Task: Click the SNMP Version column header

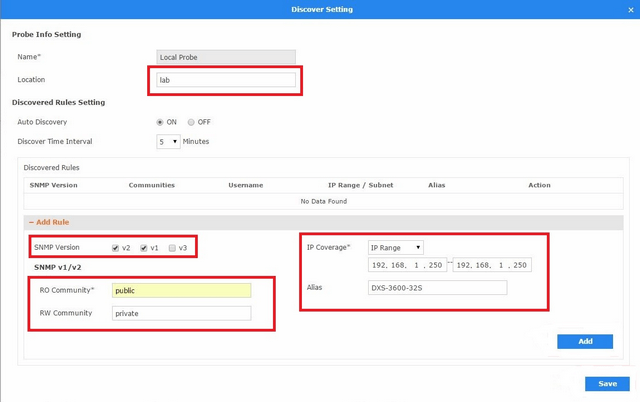Action: [x=55, y=185]
